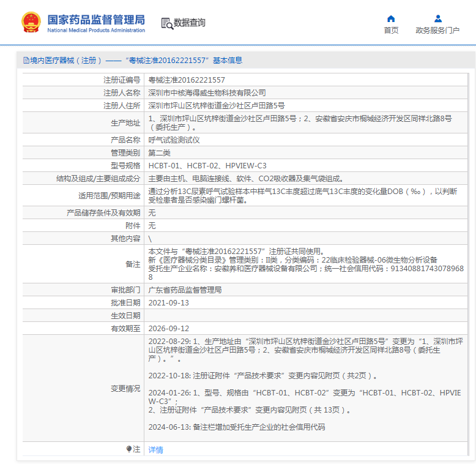Click the 附件 row label

pyautogui.click(x=133, y=225)
